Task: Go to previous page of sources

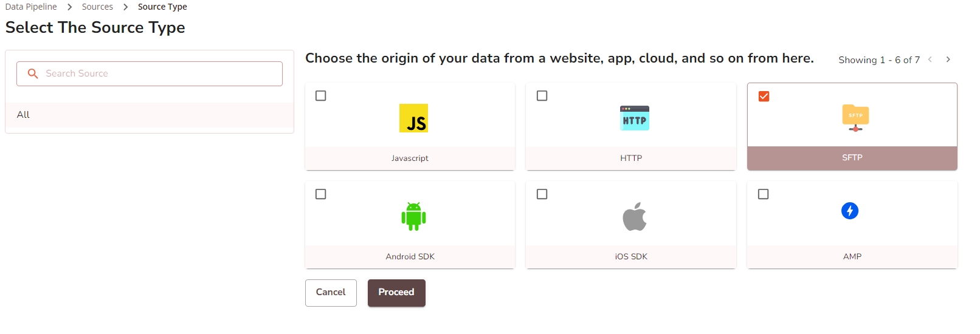Action: (x=930, y=60)
